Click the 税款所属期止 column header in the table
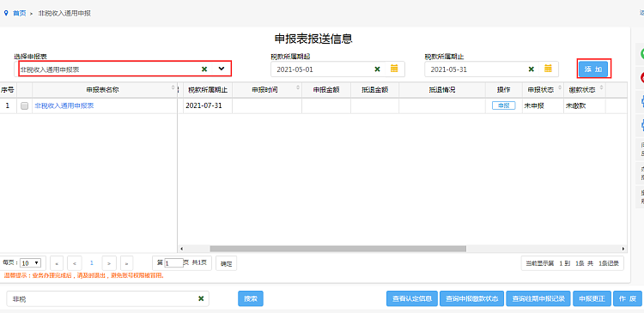Image resolution: width=644 pixels, height=313 pixels. [208, 90]
